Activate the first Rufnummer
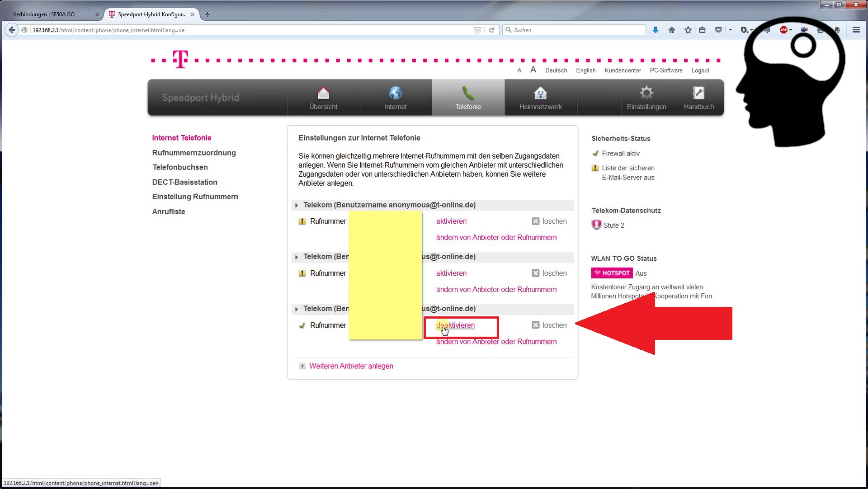The height and width of the screenshot is (489, 868). (x=451, y=221)
